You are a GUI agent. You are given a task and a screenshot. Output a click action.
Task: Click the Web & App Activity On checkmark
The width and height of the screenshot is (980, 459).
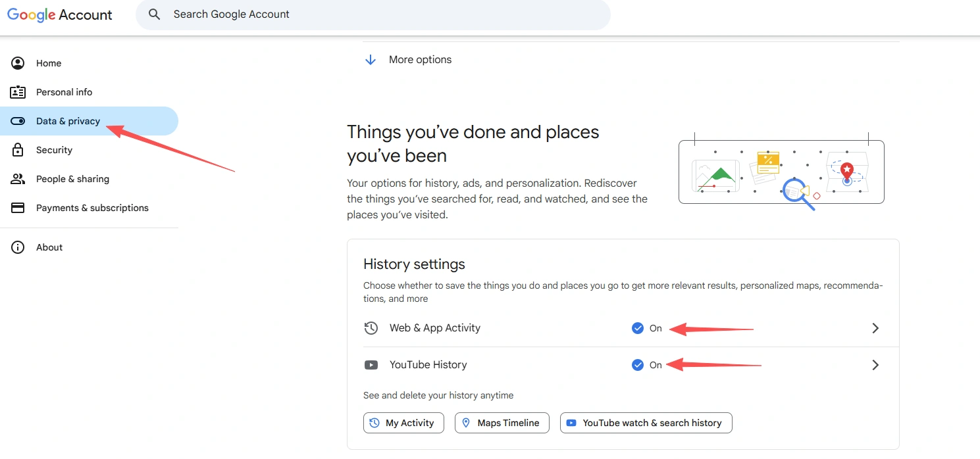[x=637, y=328]
